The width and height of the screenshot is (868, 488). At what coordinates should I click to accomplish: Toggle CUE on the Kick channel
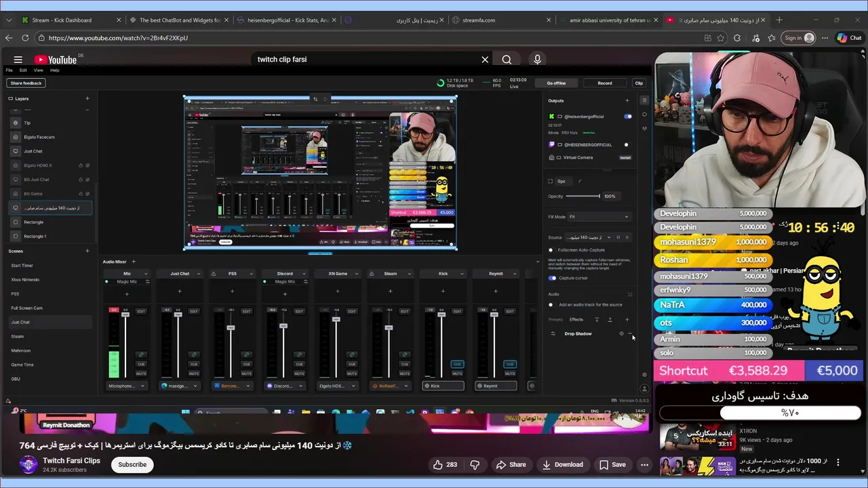(457, 364)
